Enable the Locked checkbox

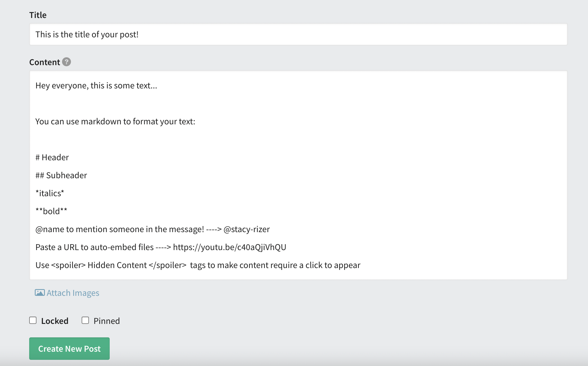tap(33, 320)
